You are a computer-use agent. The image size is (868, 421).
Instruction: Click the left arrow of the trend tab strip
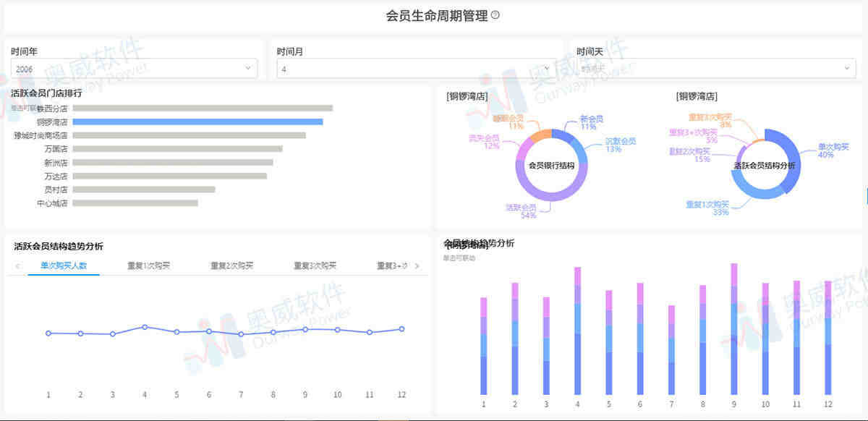coord(18,266)
